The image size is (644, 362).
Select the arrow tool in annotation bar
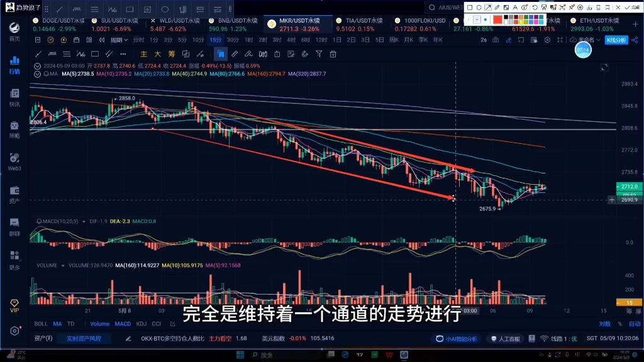488,8
